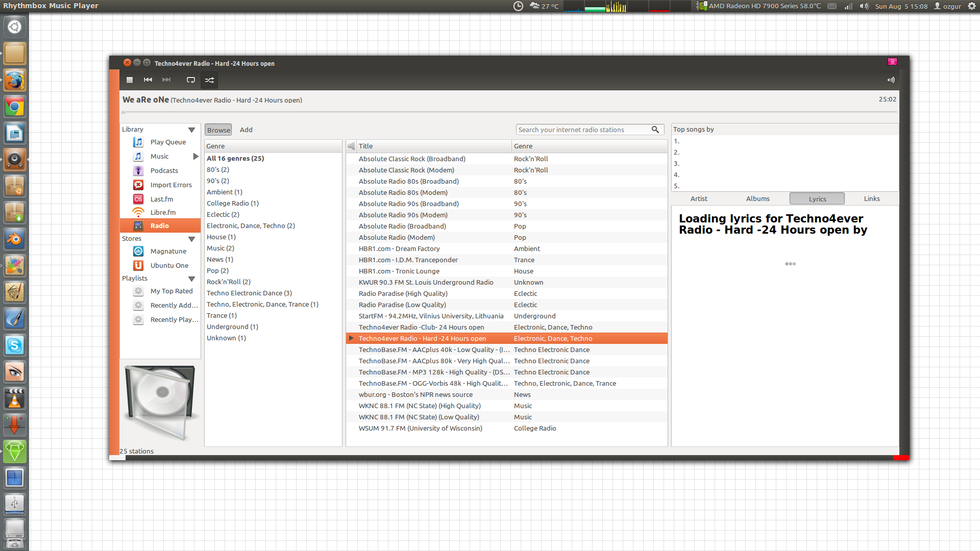Filter by genre Rock'n'Roll (2)
This screenshot has width=980, height=551.
click(x=273, y=282)
